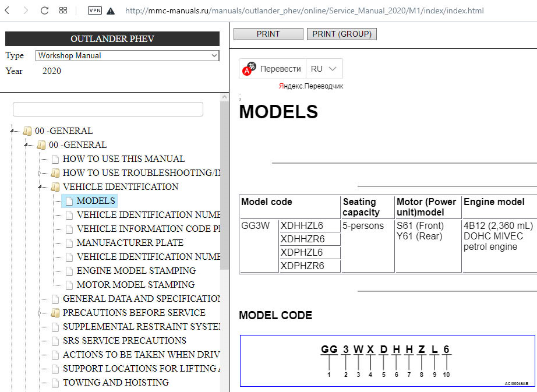Click the MODELS page icon
Screen dimensions: 537x392
[69, 201]
